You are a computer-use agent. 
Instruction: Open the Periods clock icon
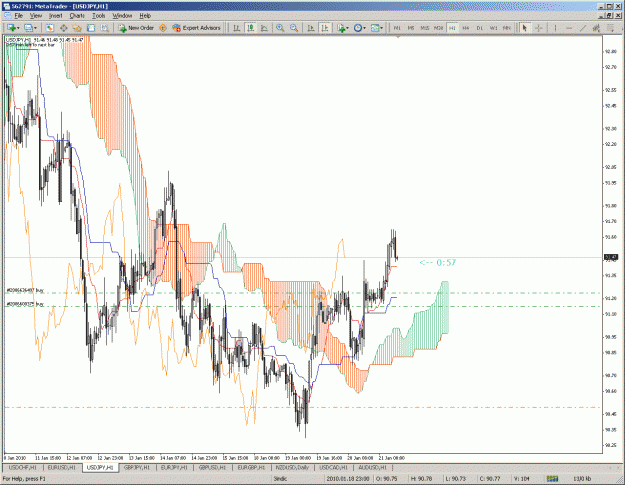pyautogui.click(x=358, y=28)
